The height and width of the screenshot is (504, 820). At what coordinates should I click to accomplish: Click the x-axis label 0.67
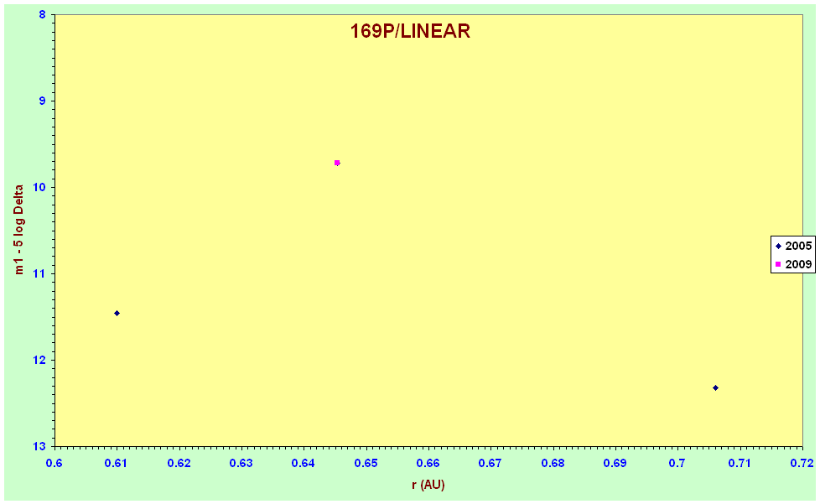point(490,463)
